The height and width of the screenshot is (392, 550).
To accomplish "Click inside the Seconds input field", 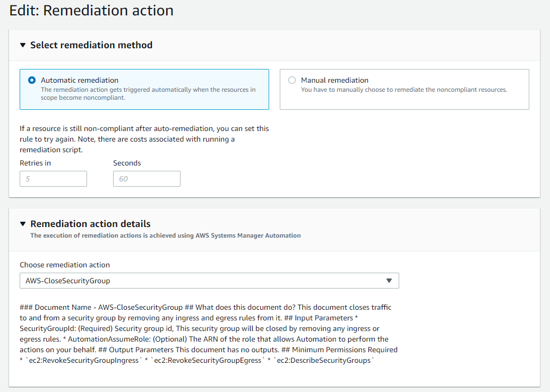I will [x=147, y=179].
